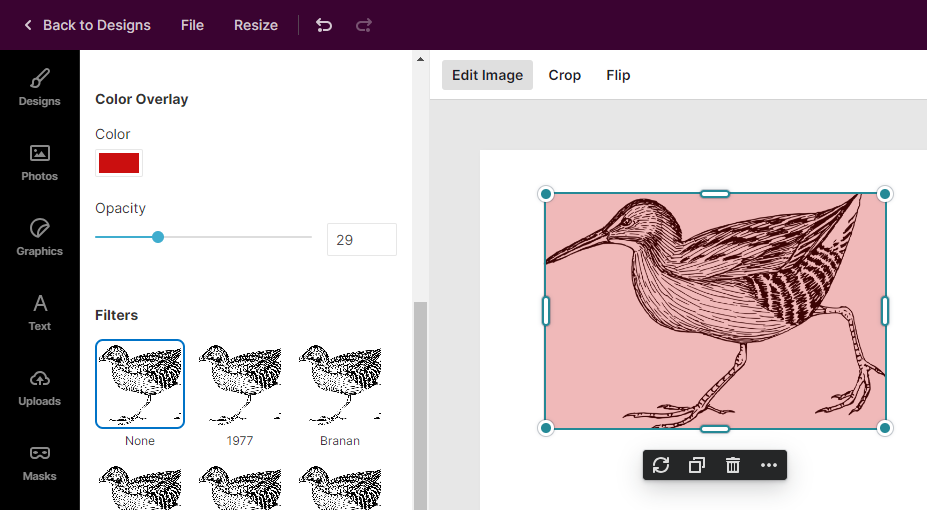Open the Masks sidebar panel
The width and height of the screenshot is (927, 510).
click(40, 463)
